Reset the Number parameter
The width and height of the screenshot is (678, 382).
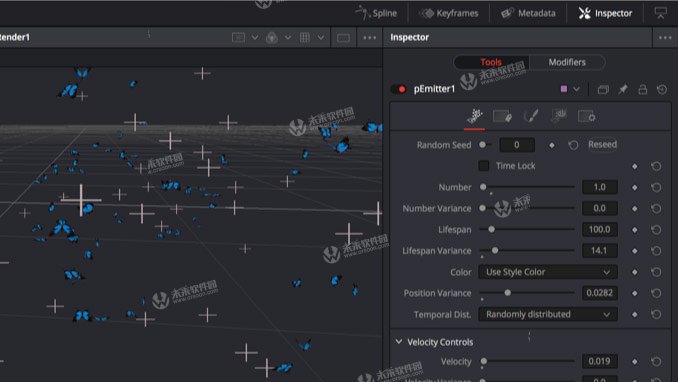click(x=656, y=187)
